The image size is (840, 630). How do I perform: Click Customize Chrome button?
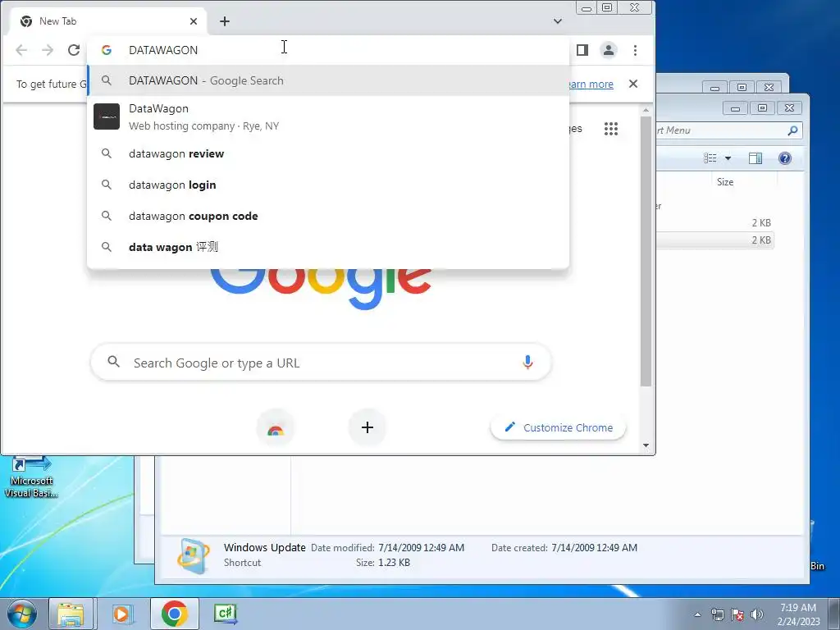558,427
